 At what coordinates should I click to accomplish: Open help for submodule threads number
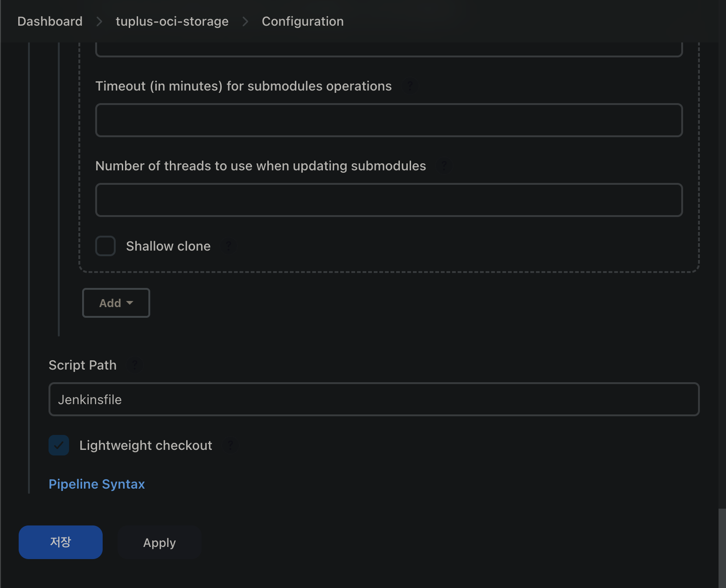[444, 166]
